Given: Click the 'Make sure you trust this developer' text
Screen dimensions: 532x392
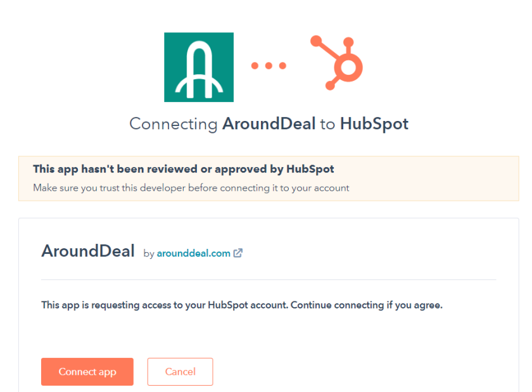Looking at the screenshot, I should (191, 187).
